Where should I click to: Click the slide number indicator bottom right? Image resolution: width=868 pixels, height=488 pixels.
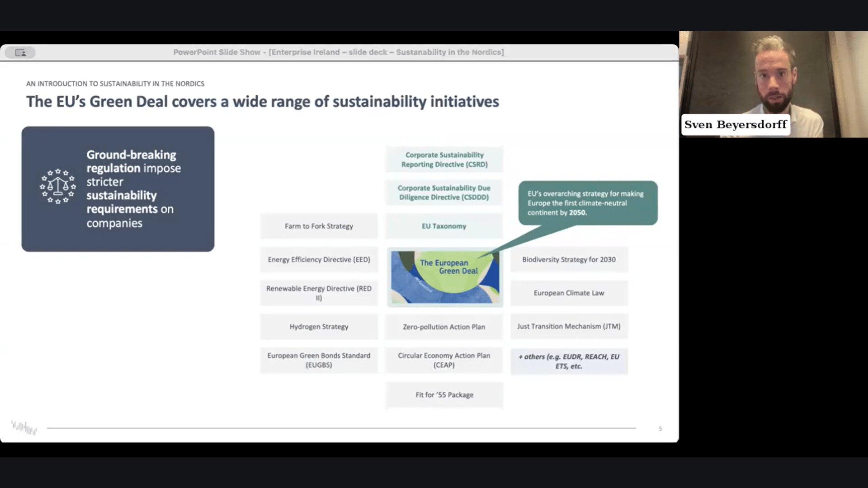(x=660, y=428)
